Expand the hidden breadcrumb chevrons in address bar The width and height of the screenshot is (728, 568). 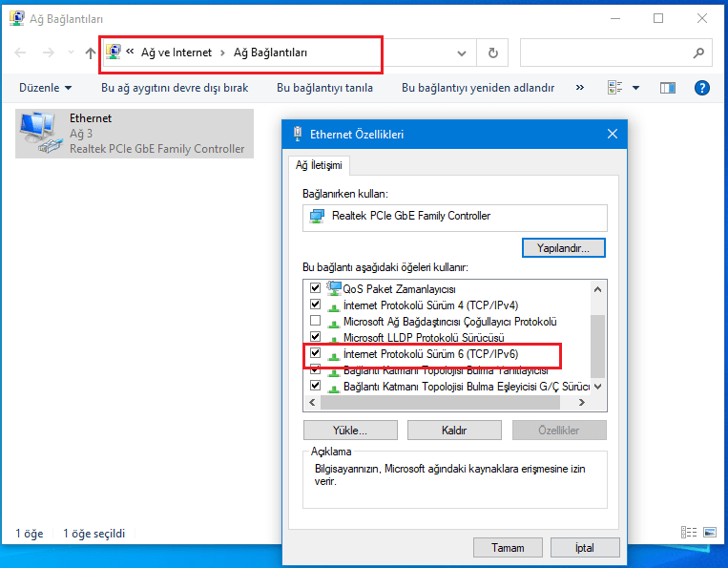(x=130, y=52)
